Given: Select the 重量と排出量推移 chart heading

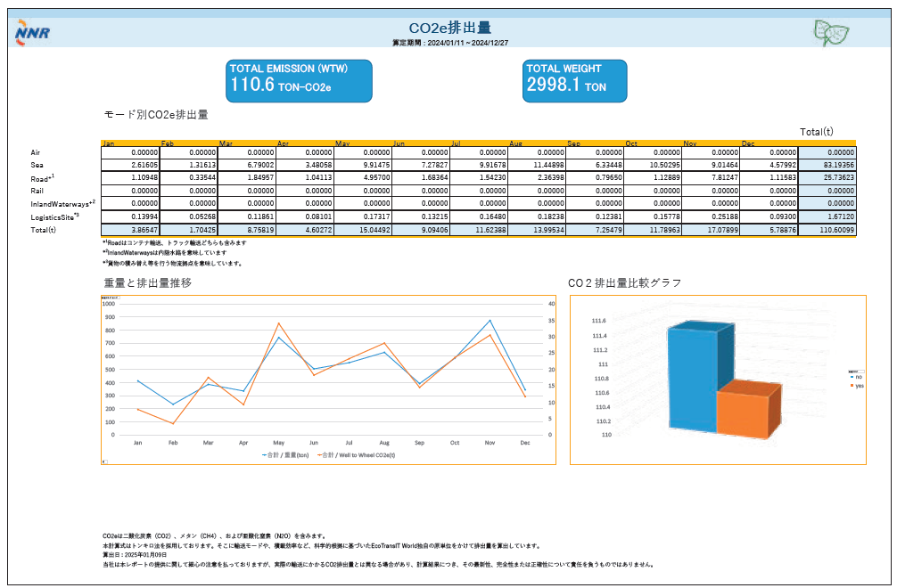Looking at the screenshot, I should (x=148, y=282).
